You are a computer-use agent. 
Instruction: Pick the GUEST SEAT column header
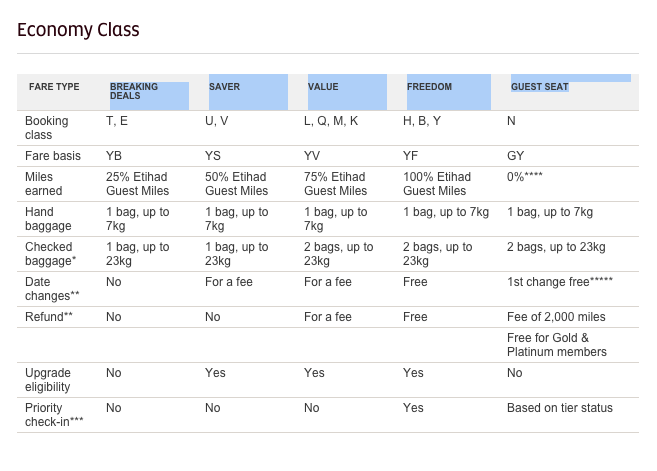(x=540, y=87)
